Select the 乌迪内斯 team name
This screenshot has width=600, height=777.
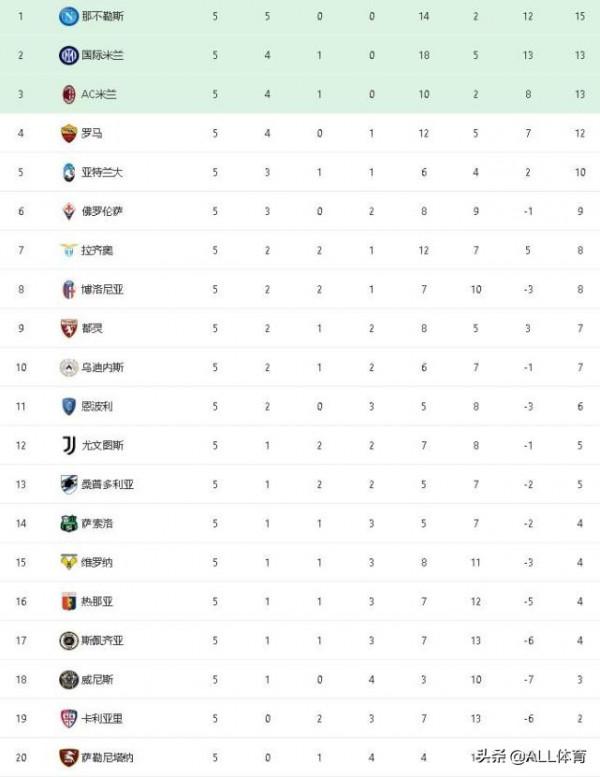103,368
